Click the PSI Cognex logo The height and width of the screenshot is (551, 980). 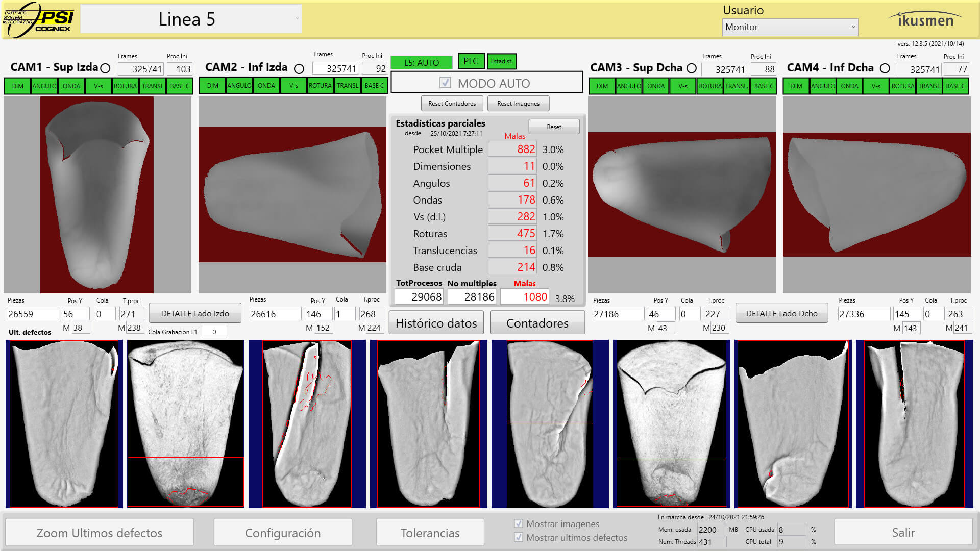(x=39, y=20)
